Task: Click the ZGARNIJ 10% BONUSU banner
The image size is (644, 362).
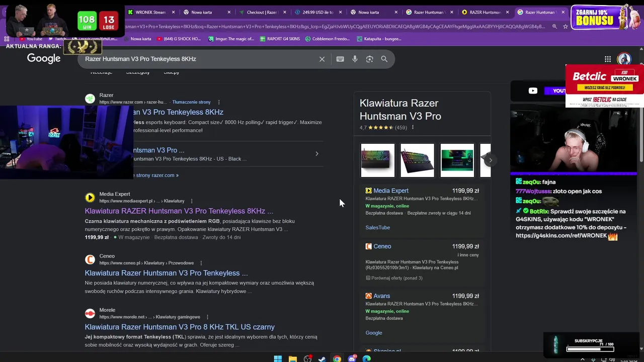Action: (606, 18)
